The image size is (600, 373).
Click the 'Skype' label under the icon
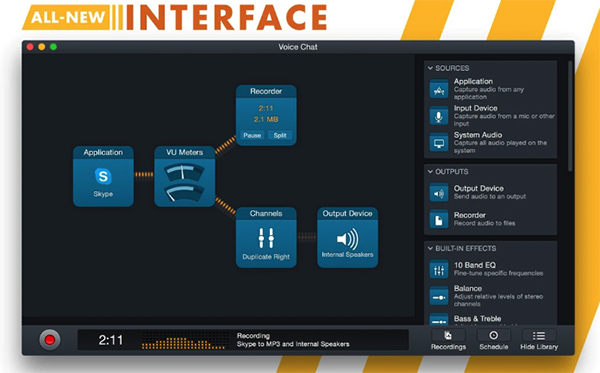pos(103,194)
